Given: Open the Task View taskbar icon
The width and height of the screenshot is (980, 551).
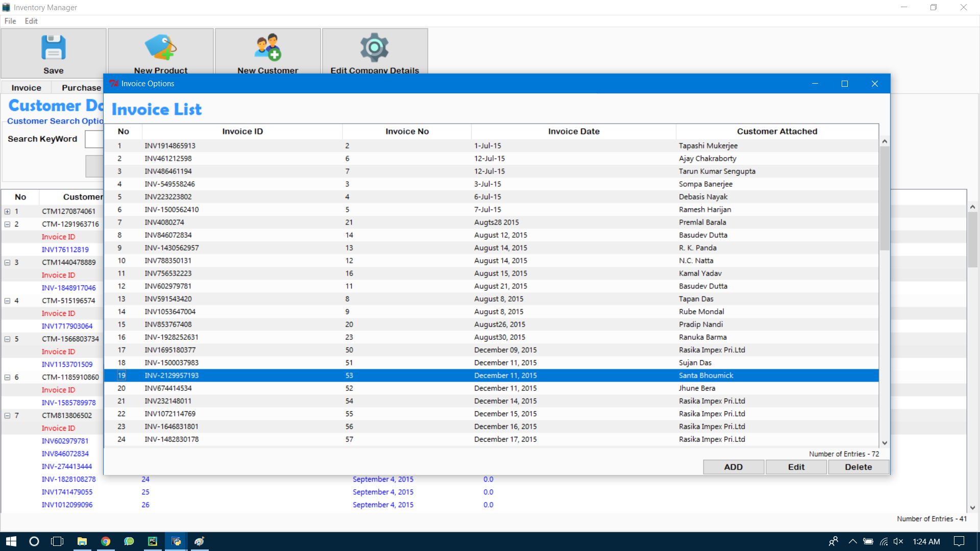Looking at the screenshot, I should point(58,541).
